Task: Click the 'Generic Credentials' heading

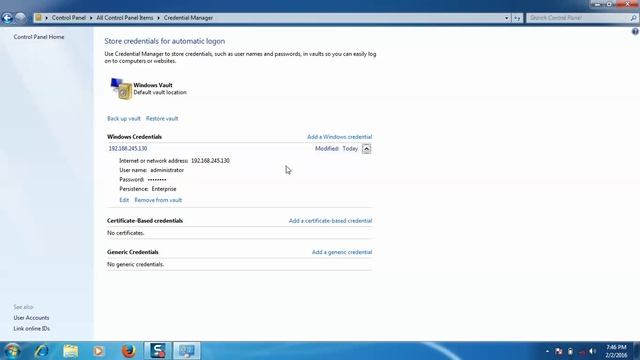Action: [133, 252]
